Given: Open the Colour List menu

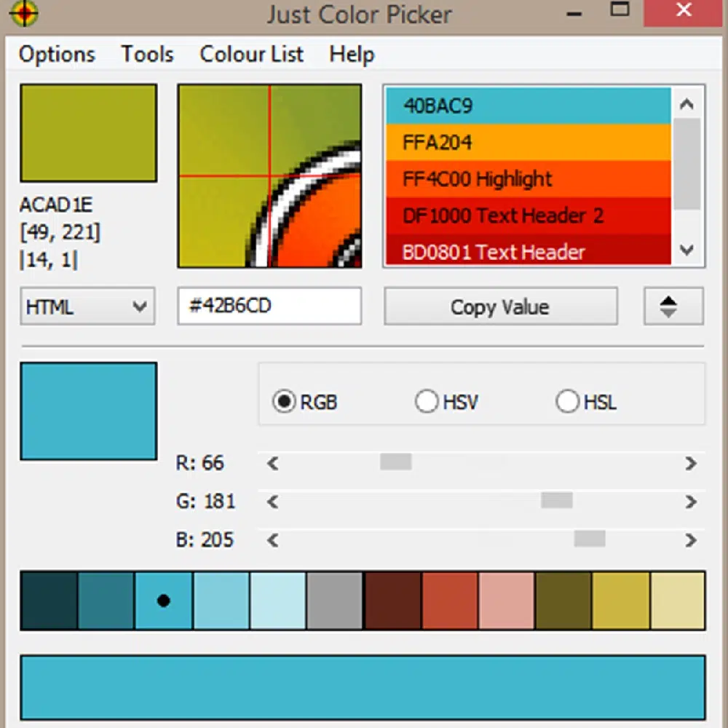Looking at the screenshot, I should pos(251,55).
